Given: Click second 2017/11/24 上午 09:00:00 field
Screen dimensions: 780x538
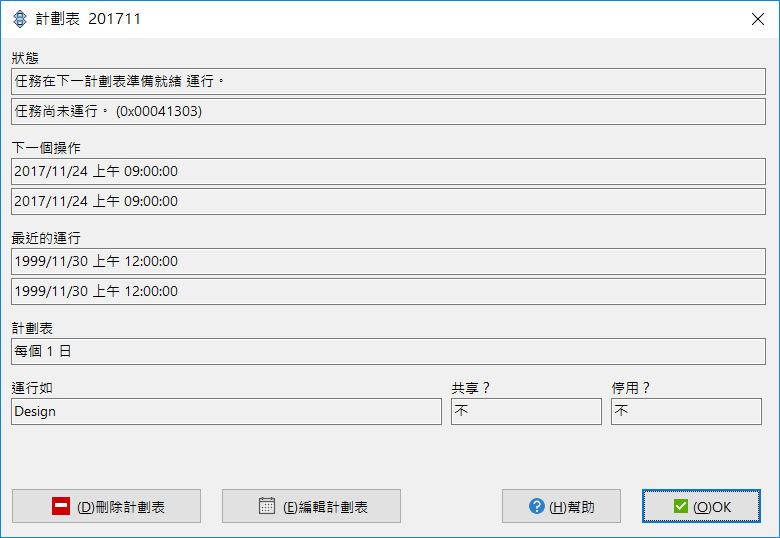Looking at the screenshot, I should tap(388, 201).
